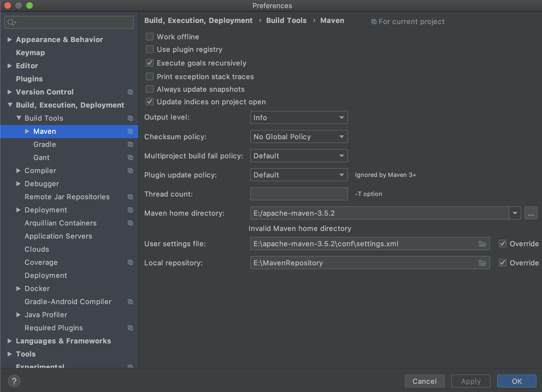Click project-level icon beside Version Control
The width and height of the screenshot is (542, 392).
pos(130,92)
